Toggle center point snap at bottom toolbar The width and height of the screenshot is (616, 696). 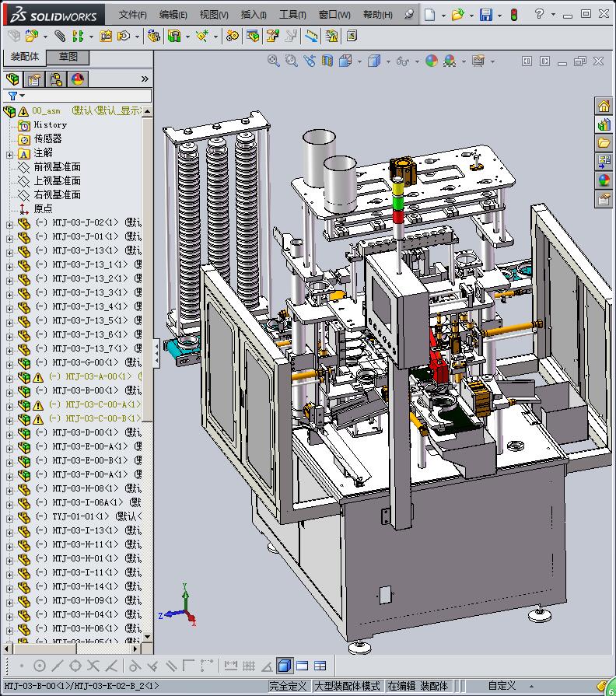[x=40, y=666]
